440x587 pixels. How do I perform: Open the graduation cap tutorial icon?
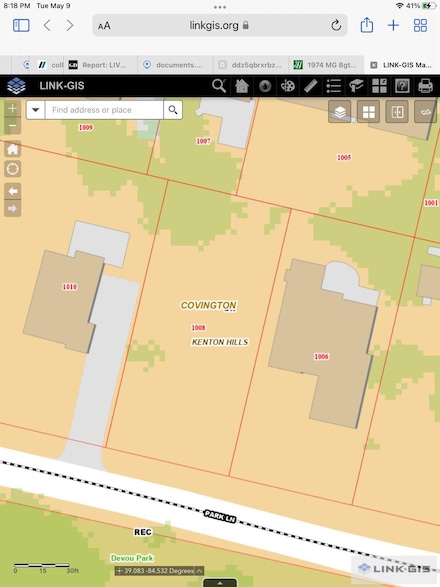coord(356,86)
